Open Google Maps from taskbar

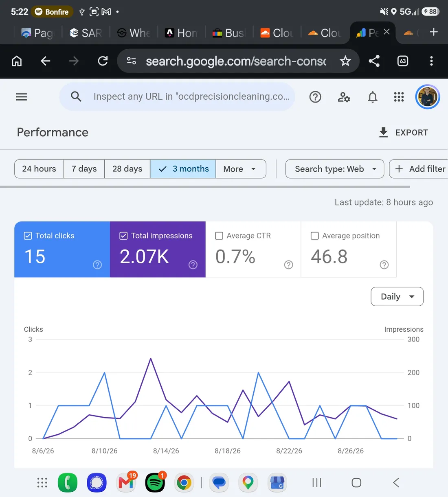pyautogui.click(x=248, y=483)
